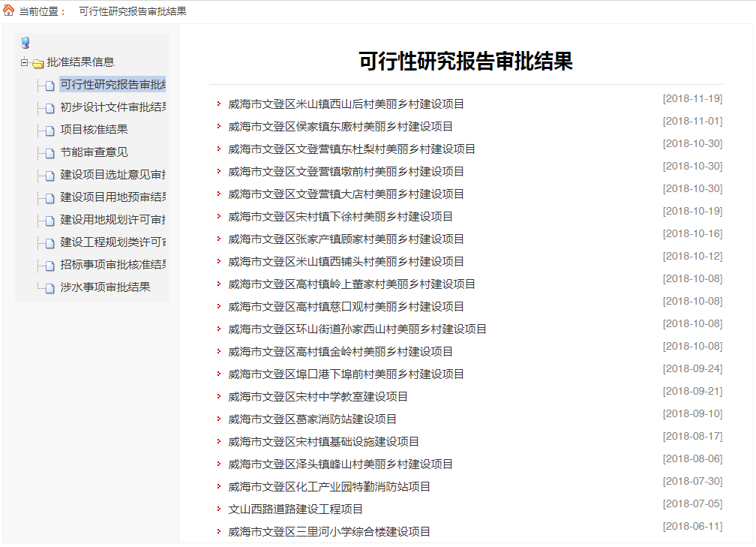This screenshot has width=756, height=547.
Task: Open 葛家消防站建设项目 link
Action: click(312, 419)
